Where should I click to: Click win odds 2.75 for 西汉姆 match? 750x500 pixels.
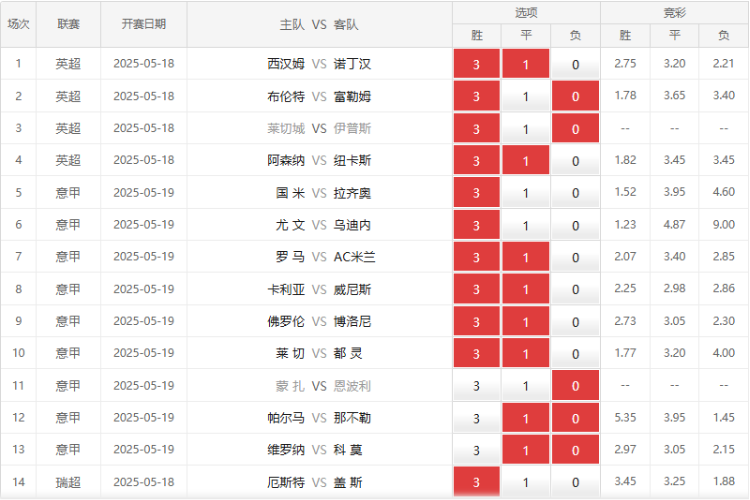tap(625, 63)
